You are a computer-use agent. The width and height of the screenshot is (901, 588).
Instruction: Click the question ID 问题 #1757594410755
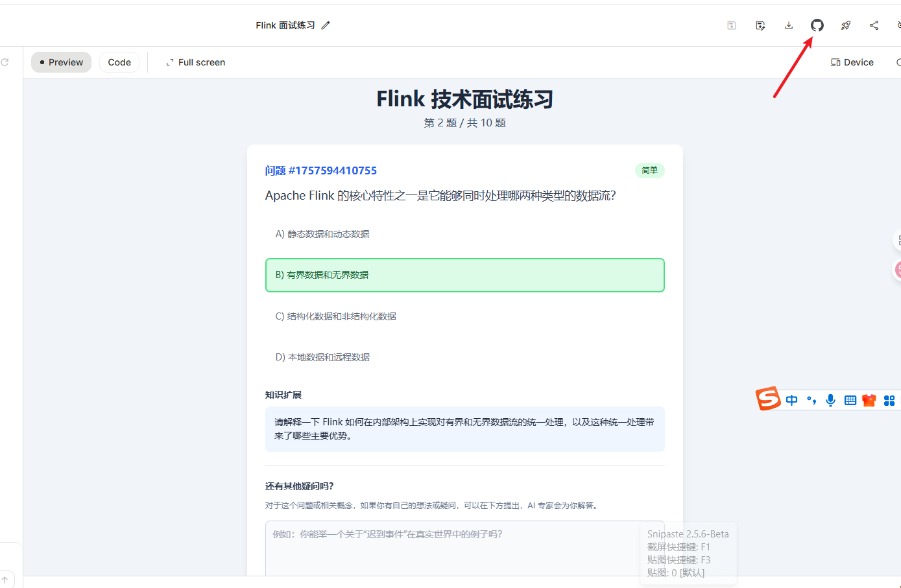point(320,171)
